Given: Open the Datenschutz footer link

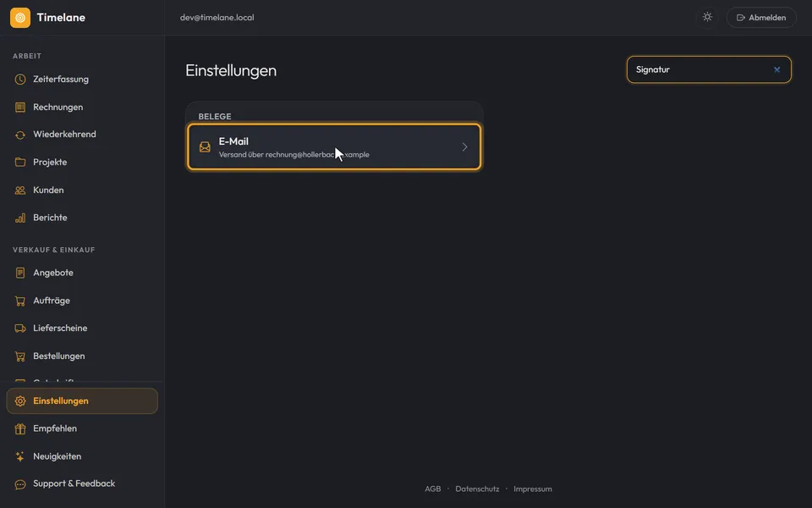Looking at the screenshot, I should [x=477, y=489].
